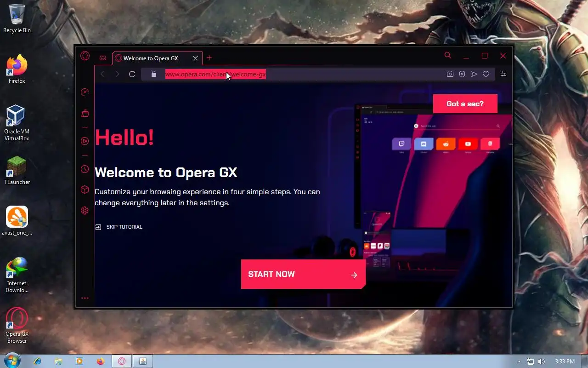Open Internet Explorer from the taskbar

pyautogui.click(x=38, y=362)
